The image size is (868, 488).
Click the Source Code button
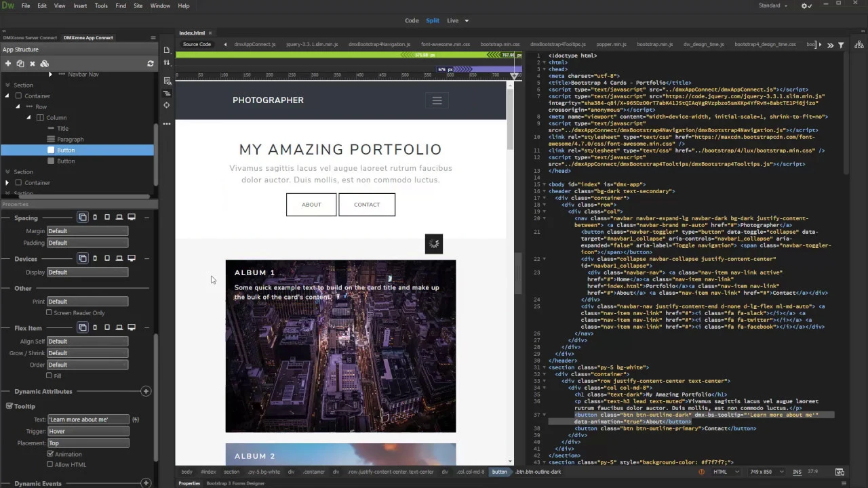(197, 45)
